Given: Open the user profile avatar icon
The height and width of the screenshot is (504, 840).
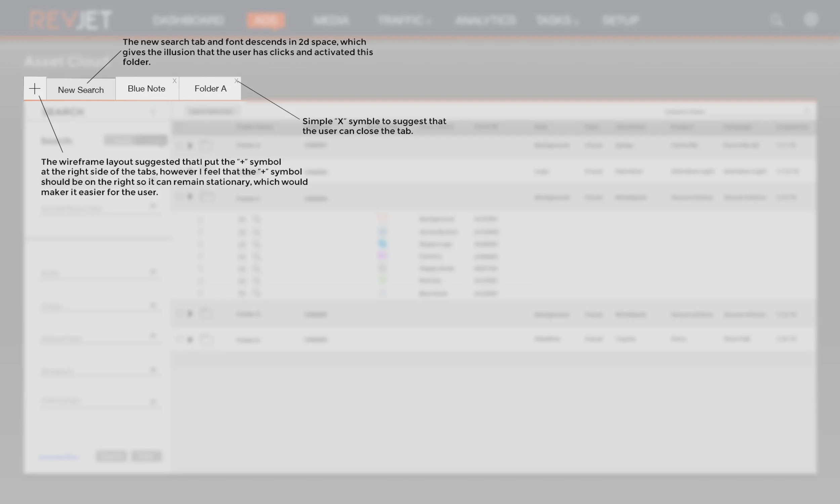Looking at the screenshot, I should pos(811,19).
